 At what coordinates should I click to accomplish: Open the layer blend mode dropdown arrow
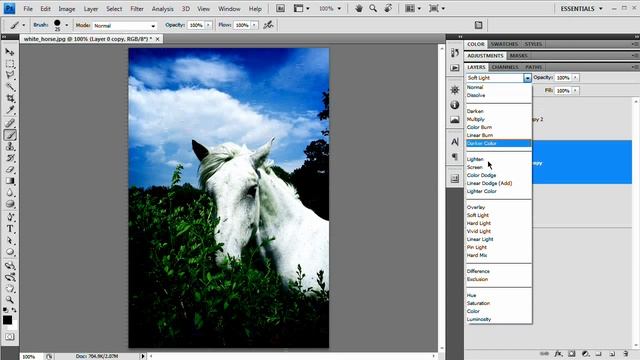pyautogui.click(x=527, y=78)
